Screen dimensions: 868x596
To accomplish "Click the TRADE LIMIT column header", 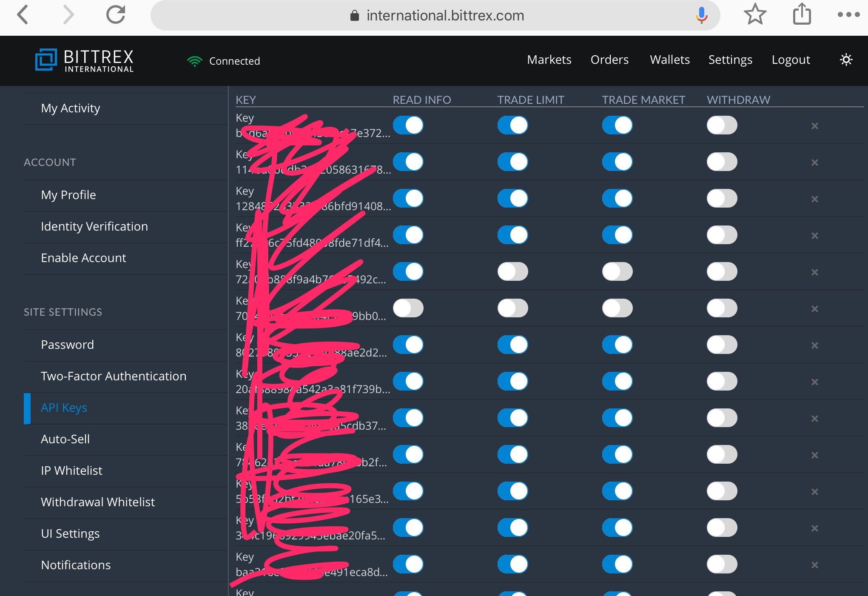I will [530, 100].
